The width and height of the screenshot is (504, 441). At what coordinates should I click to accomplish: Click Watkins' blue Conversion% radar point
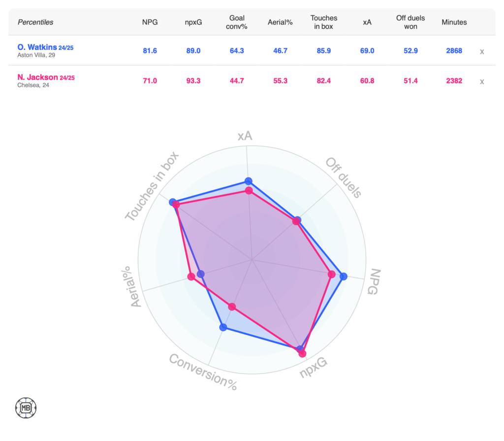223,327
